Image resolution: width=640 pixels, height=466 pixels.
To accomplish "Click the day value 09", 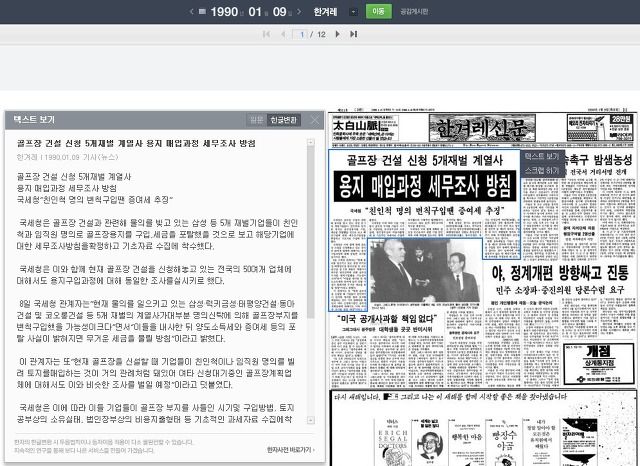I will tap(279, 12).
